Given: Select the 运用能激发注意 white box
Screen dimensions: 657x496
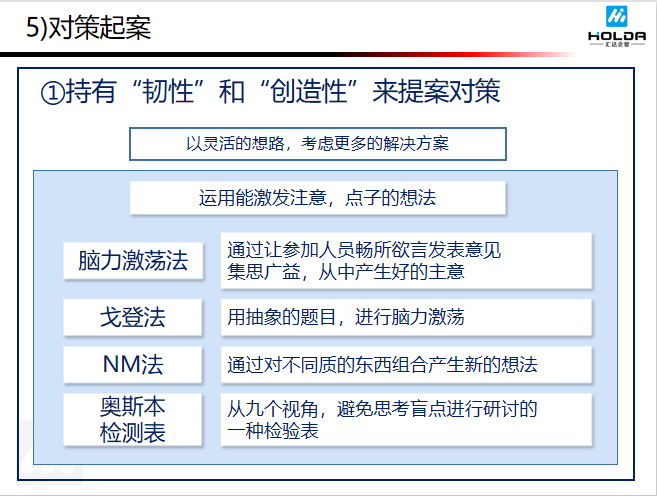Looking at the screenshot, I should 317,197.
